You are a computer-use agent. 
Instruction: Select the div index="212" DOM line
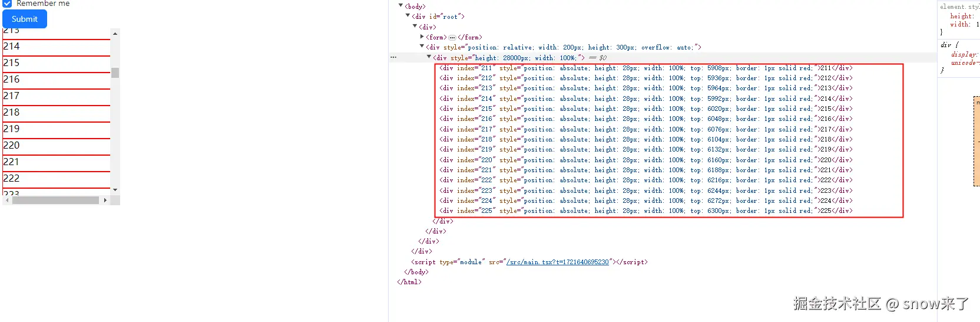(645, 78)
